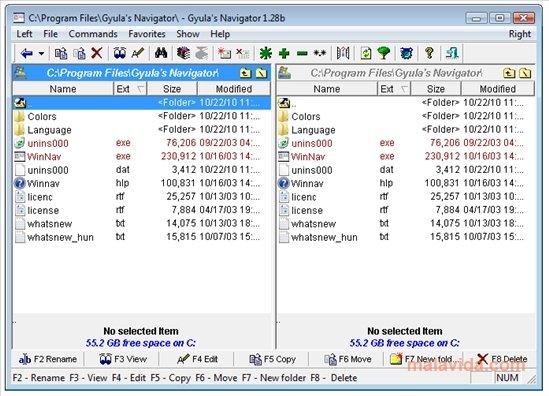Click the left panel drive selector icon

(x=20, y=72)
